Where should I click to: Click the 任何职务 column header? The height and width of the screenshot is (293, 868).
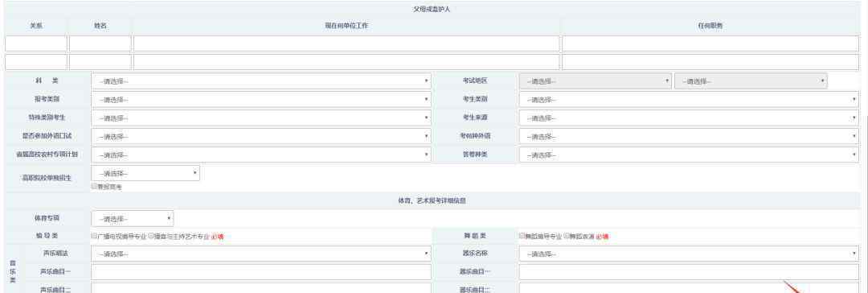click(x=710, y=26)
